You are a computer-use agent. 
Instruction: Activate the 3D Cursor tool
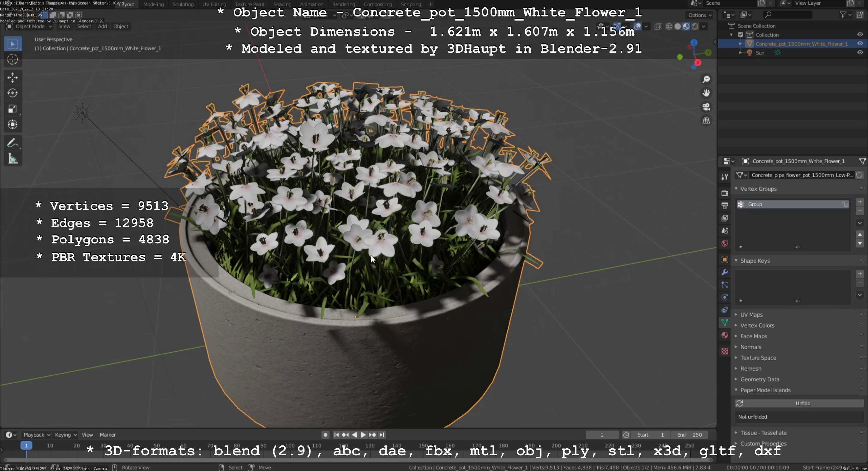13,60
